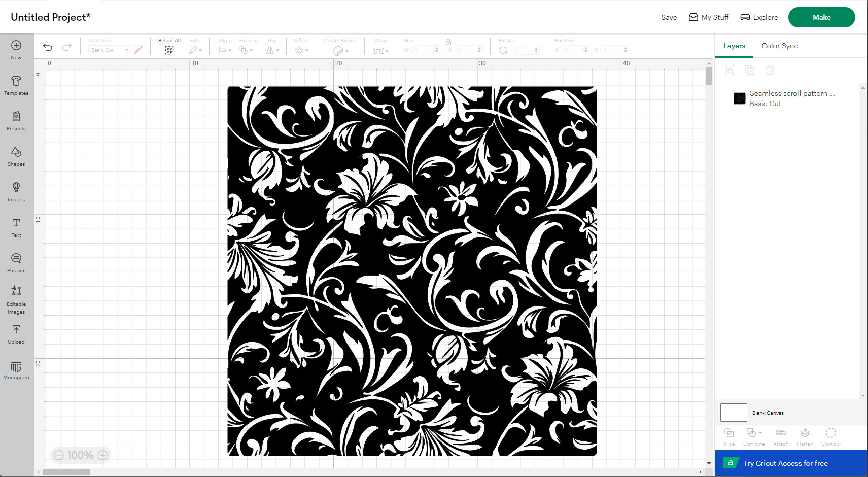Toggle the size lock between width and height
868x477 pixels.
pyautogui.click(x=448, y=42)
